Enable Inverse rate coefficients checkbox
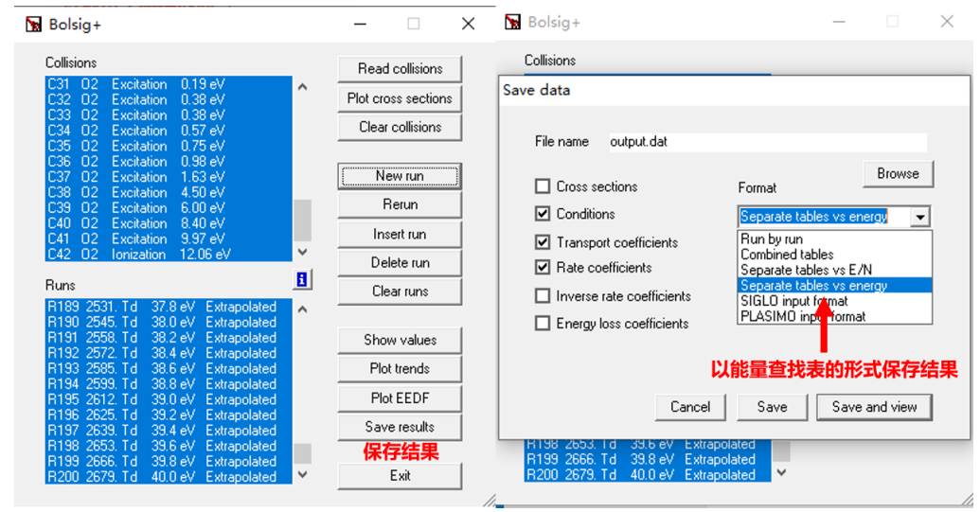This screenshot has height=512, width=980. coord(543,295)
